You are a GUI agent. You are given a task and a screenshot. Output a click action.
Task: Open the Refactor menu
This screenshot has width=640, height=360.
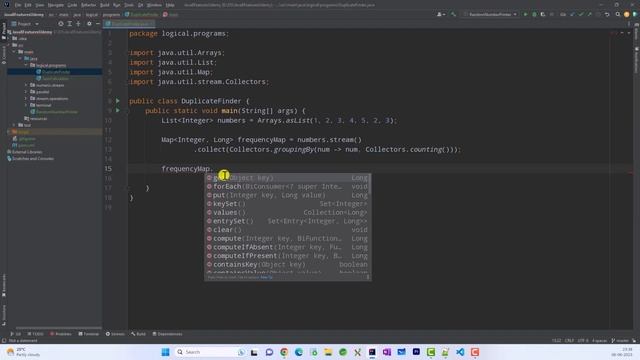pos(88,5)
